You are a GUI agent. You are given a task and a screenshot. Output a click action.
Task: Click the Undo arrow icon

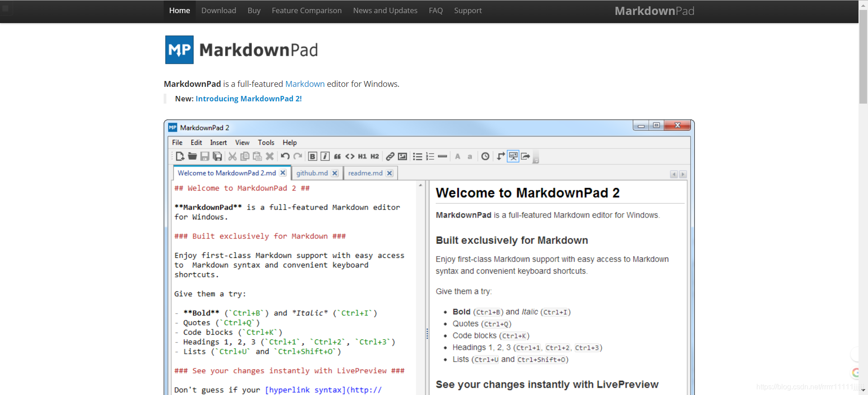coord(285,157)
